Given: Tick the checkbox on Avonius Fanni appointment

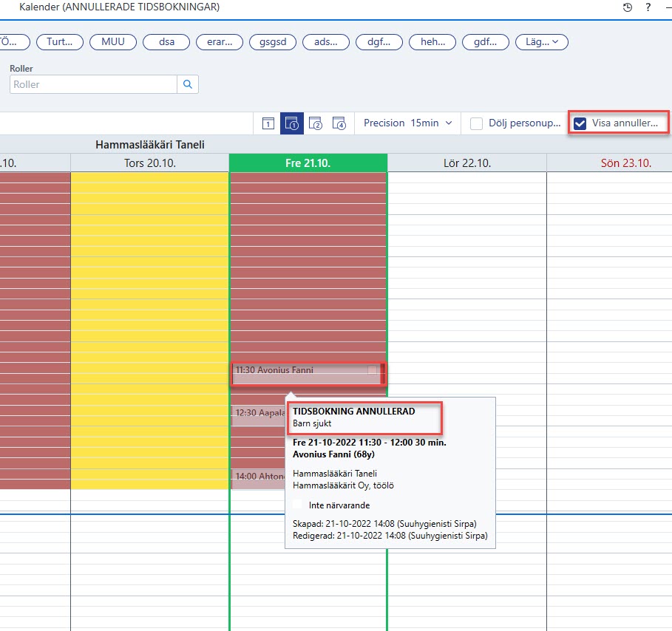Looking at the screenshot, I should click(x=373, y=369).
